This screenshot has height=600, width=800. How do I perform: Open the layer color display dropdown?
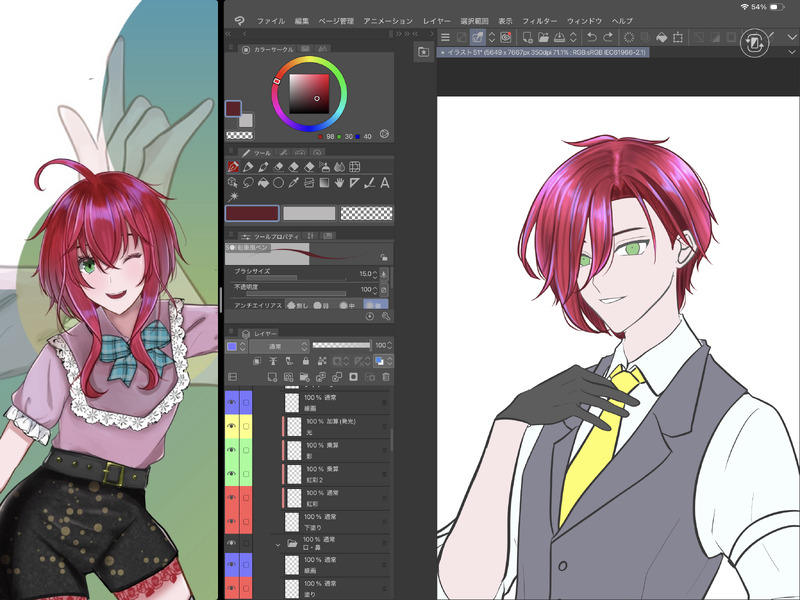(x=390, y=361)
